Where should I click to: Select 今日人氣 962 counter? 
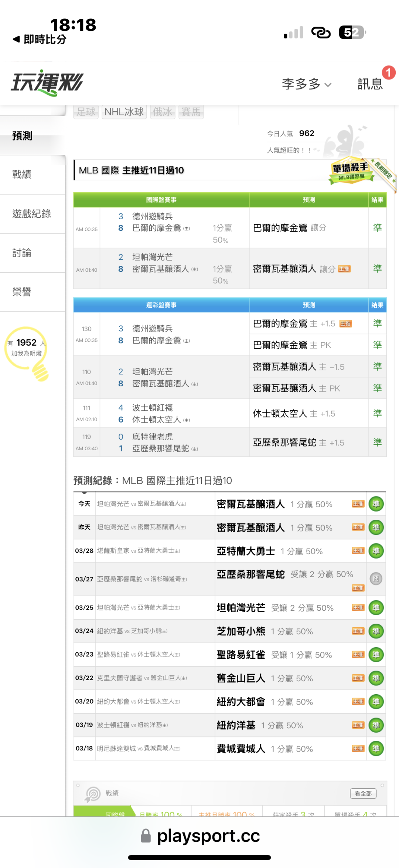[x=291, y=133]
